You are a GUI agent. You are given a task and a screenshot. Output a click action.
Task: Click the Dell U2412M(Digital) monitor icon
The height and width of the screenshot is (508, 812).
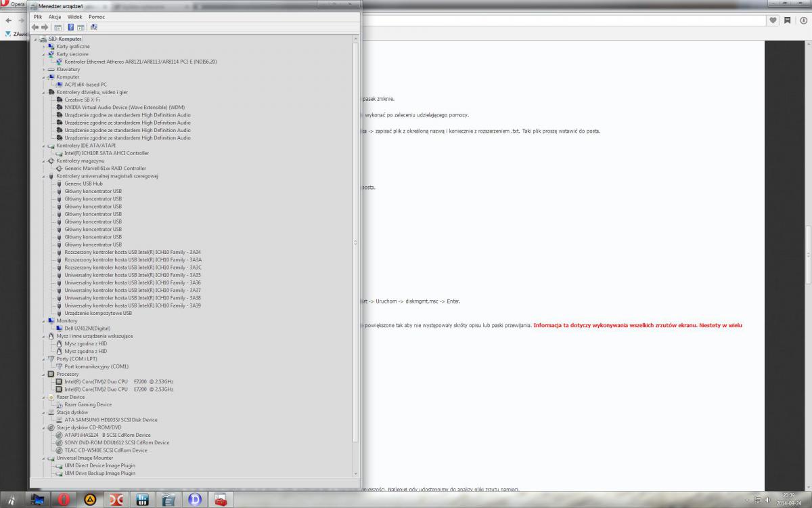[60, 328]
